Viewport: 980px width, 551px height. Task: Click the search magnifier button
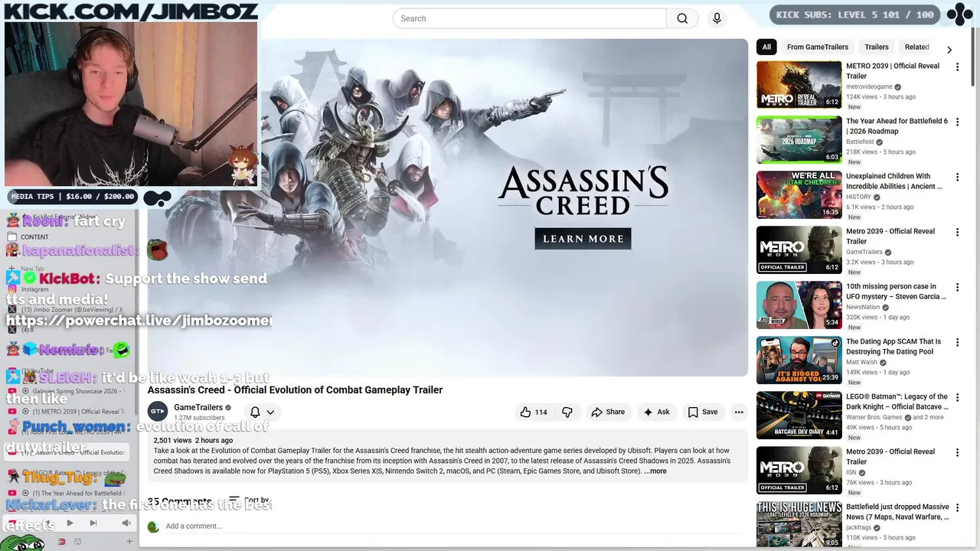coord(682,18)
